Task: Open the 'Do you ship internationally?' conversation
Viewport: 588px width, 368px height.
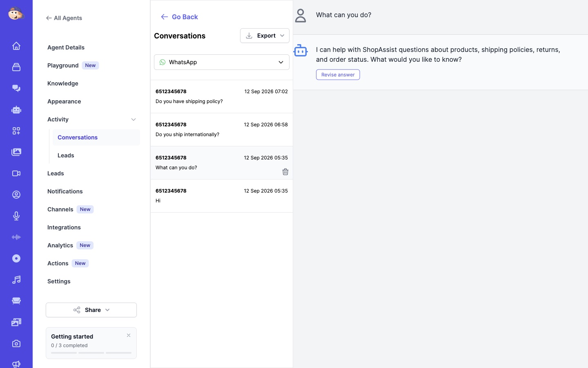Action: (x=222, y=130)
